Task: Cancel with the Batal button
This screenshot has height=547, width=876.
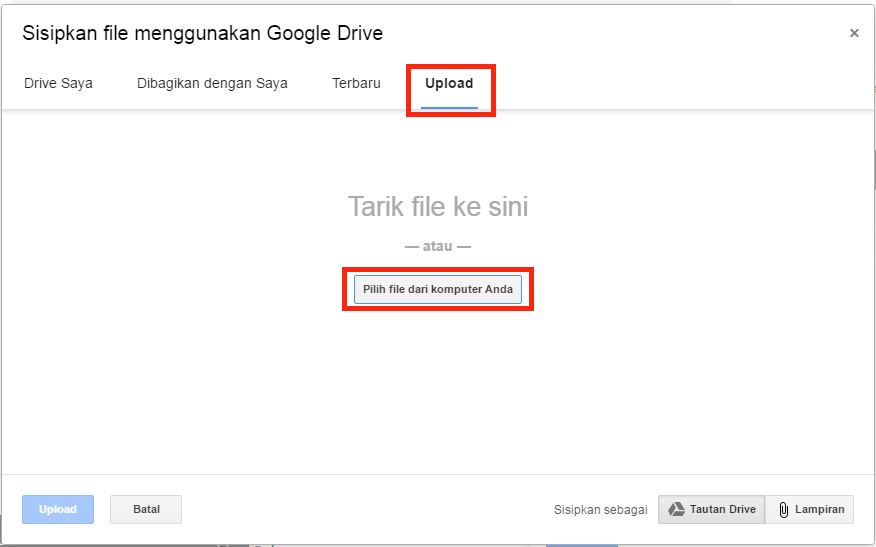Action: [x=146, y=510]
